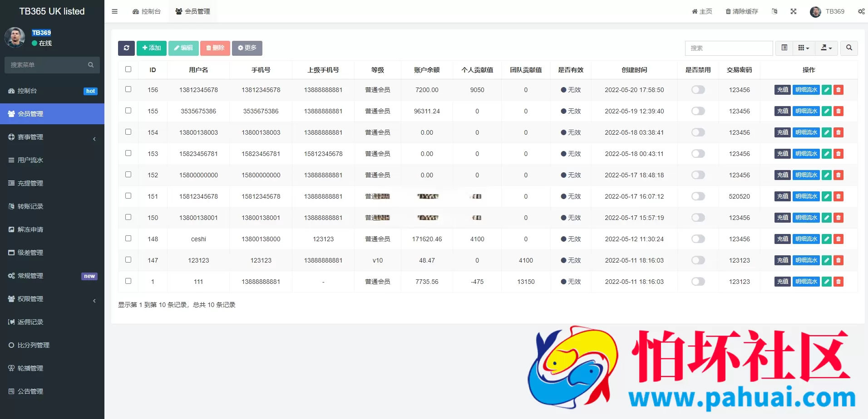Click the search magnifier button beside the export control
The image size is (868, 419).
[x=849, y=48]
